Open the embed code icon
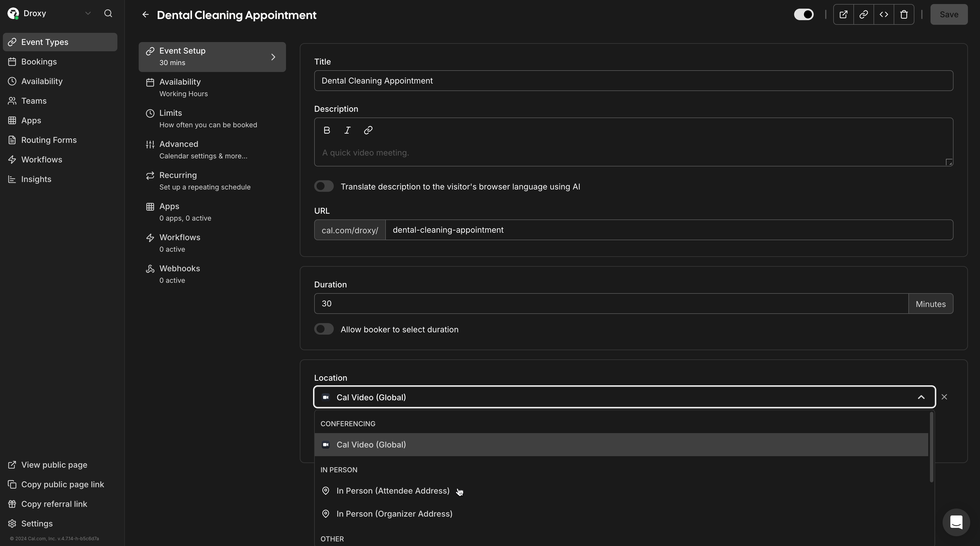The width and height of the screenshot is (980, 546). (884, 14)
